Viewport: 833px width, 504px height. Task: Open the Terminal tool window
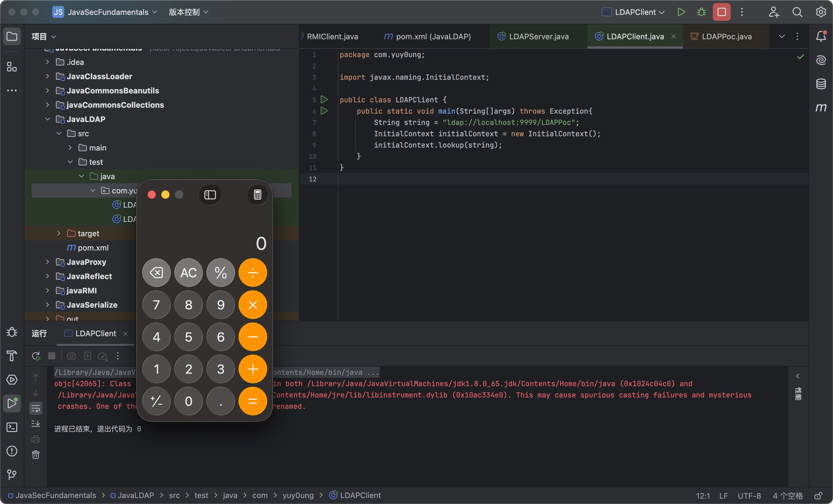coord(12,427)
